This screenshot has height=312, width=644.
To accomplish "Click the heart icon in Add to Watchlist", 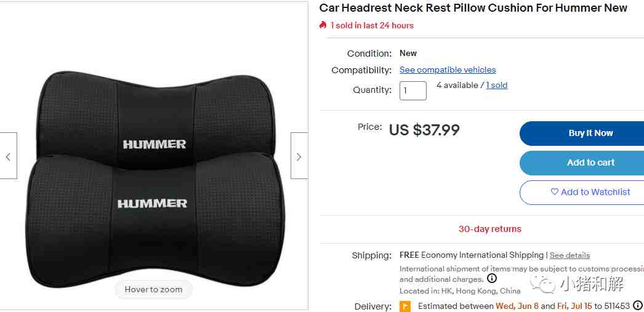I will 555,192.
